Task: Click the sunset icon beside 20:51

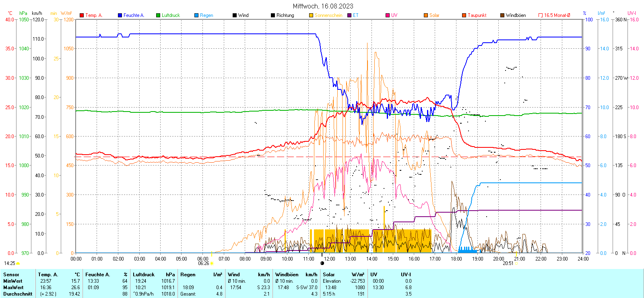Action: click(x=516, y=263)
